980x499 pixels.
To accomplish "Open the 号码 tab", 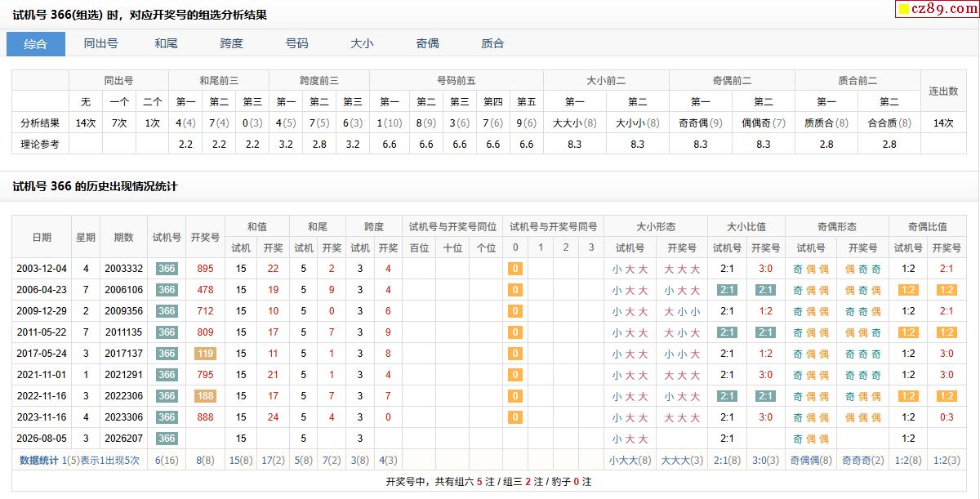I will click(x=297, y=44).
